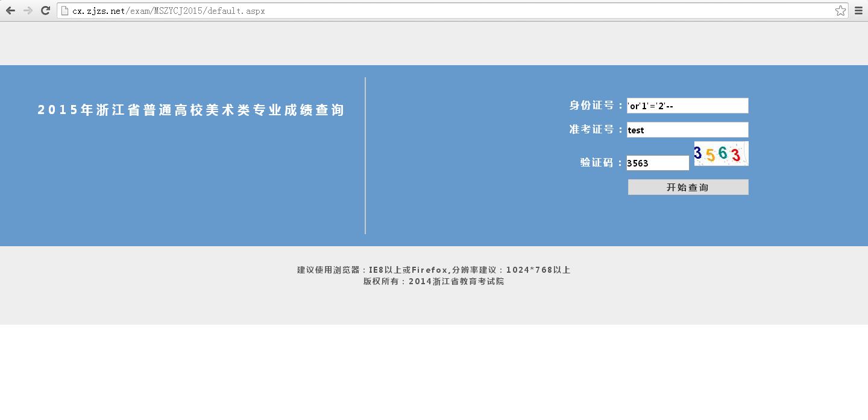Click the 身份证号 input field
The image size is (868, 420).
point(688,106)
